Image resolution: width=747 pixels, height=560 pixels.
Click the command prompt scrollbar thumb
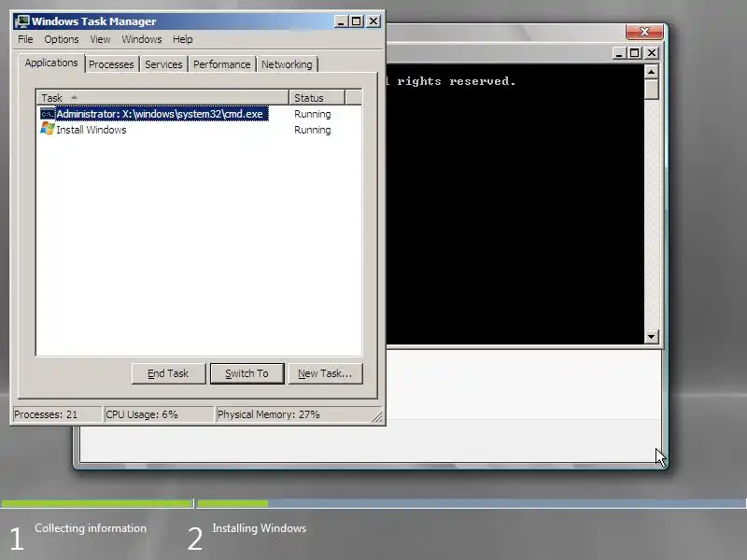click(x=651, y=89)
